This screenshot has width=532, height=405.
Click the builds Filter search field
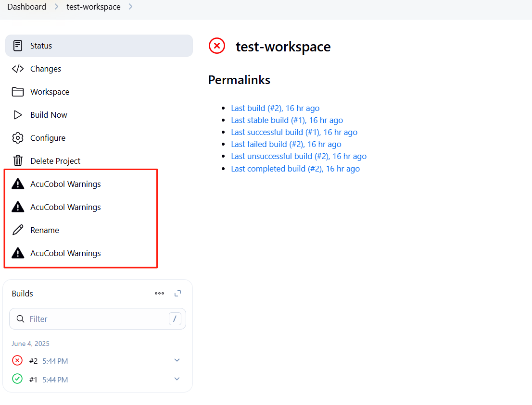tap(96, 319)
